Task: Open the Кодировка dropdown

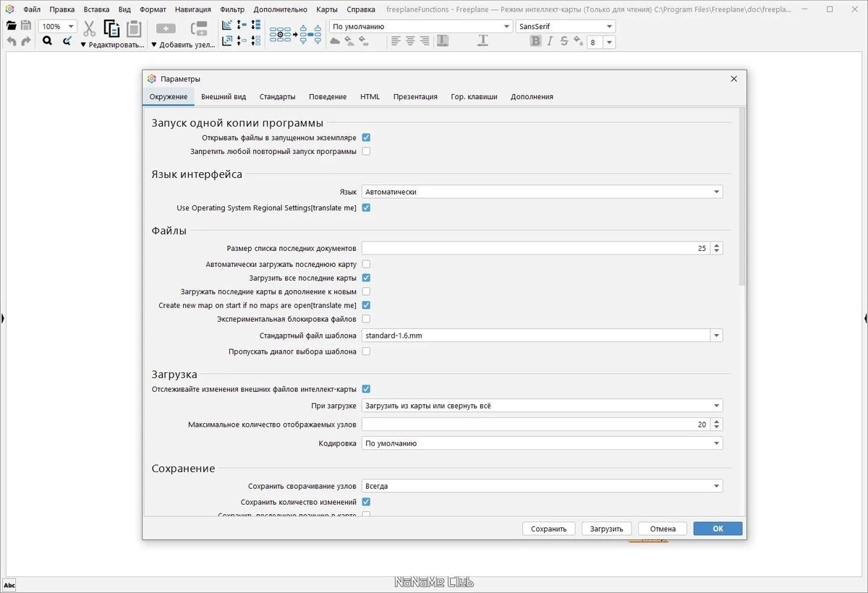Action: (542, 443)
